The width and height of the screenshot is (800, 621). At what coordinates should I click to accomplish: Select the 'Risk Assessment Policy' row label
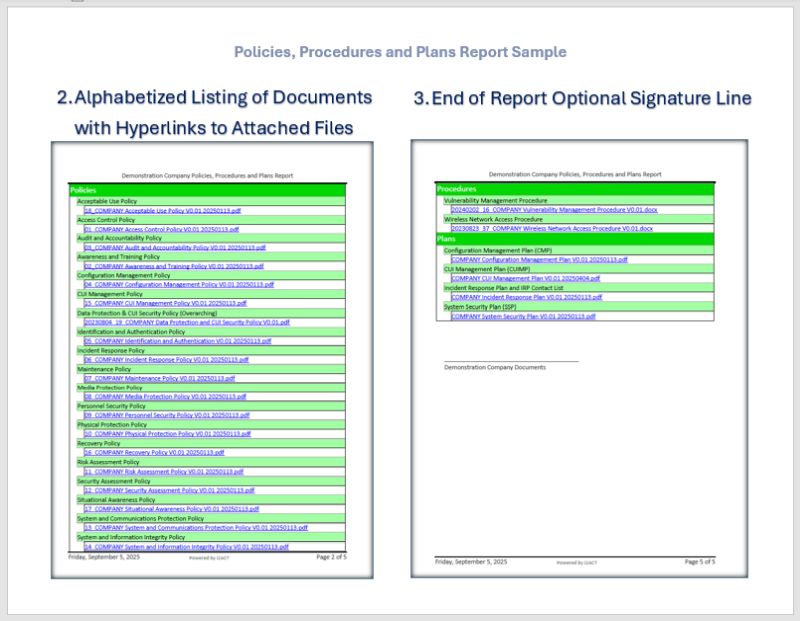(108, 462)
